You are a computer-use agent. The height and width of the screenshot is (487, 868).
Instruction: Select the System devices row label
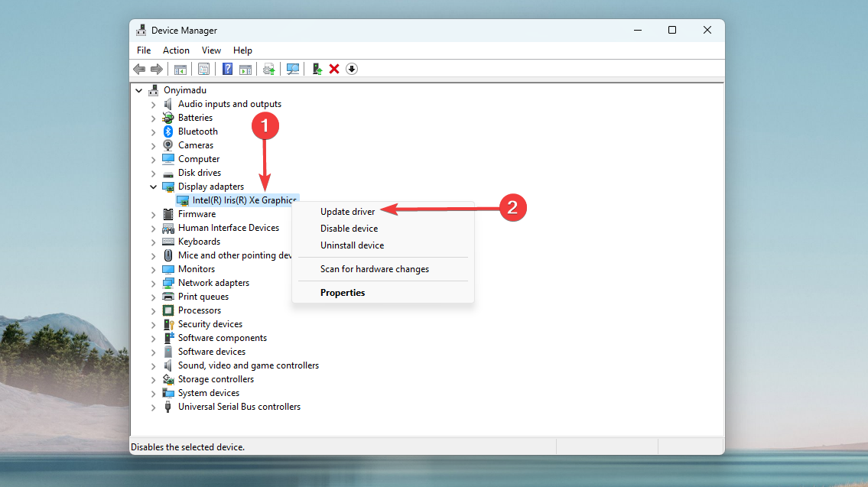tap(209, 393)
